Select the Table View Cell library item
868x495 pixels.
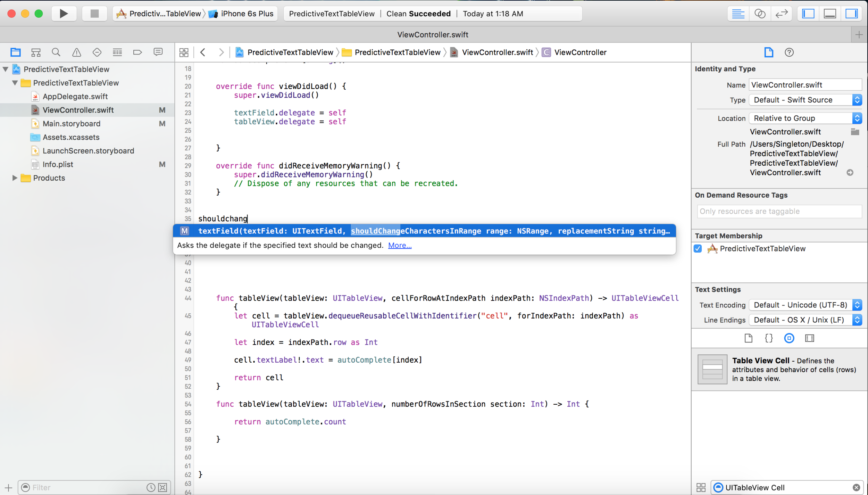779,369
